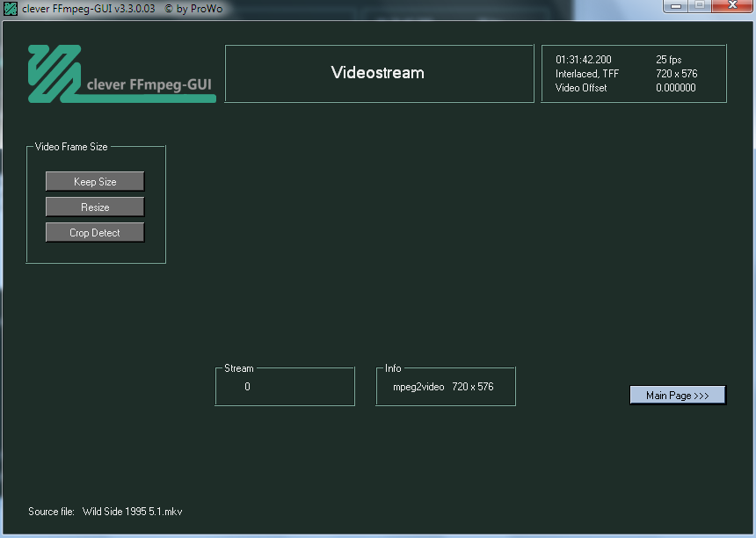Screen dimensions: 756x538
Task: Minimize the clever FFmpeg-GUI window
Action: [x=676, y=6]
